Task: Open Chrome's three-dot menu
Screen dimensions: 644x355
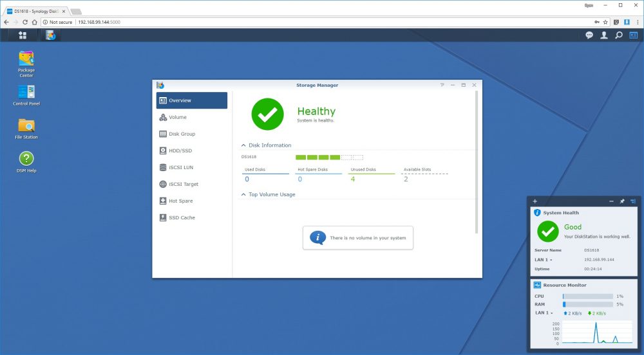Action: (638, 22)
